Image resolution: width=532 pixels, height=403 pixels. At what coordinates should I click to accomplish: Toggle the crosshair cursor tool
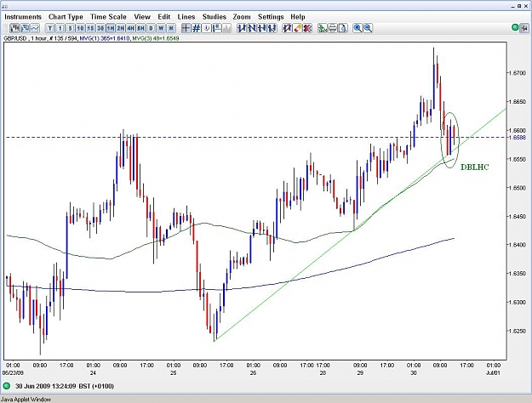coord(186,28)
